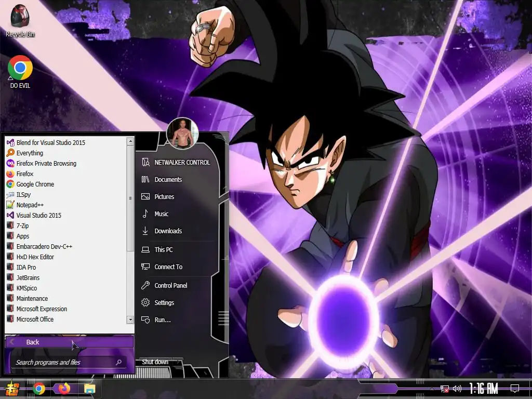Click the user account picture
Viewport: 532px width, 399px height.
coord(182,134)
